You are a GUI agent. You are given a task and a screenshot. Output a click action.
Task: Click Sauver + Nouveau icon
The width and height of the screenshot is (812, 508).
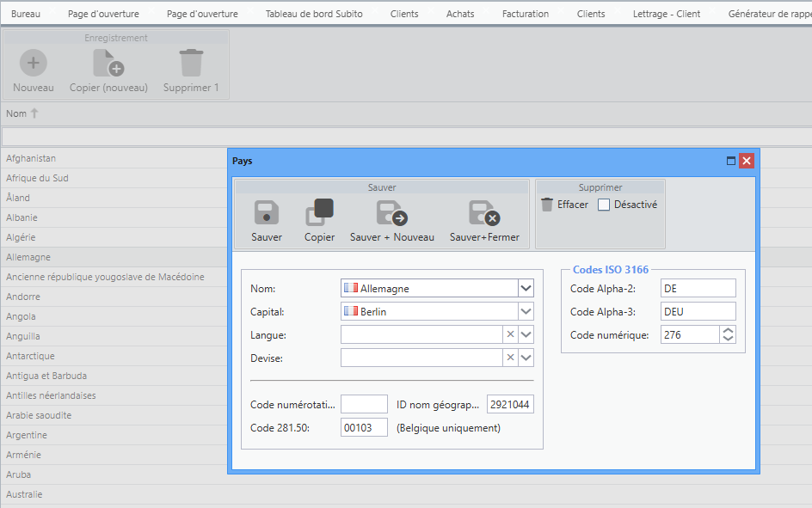click(392, 213)
